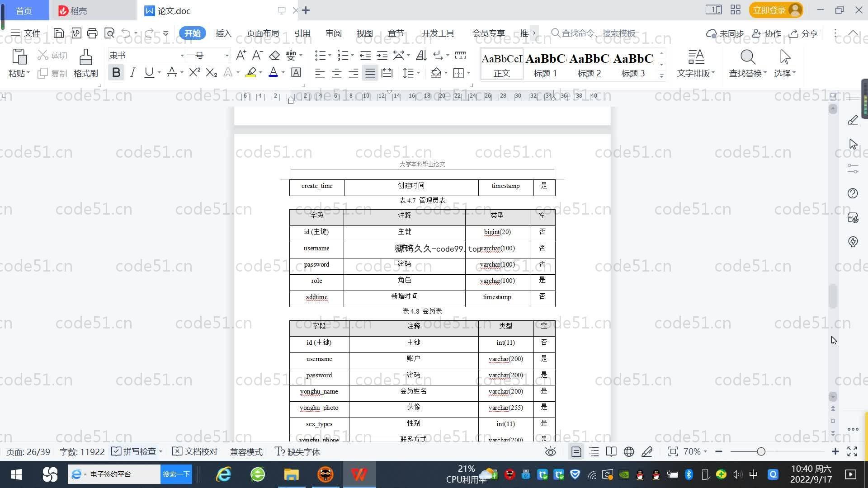The image size is (868, 488).
Task: Toggle underline formatting
Action: [149, 72]
